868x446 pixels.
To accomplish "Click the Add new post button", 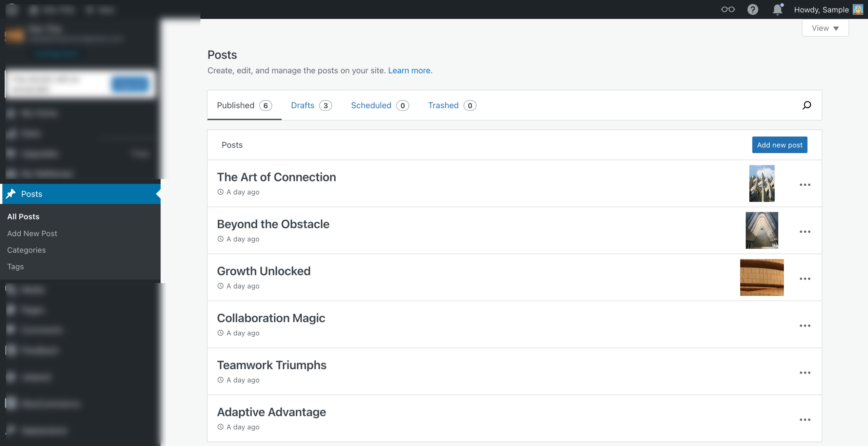I will pos(780,145).
